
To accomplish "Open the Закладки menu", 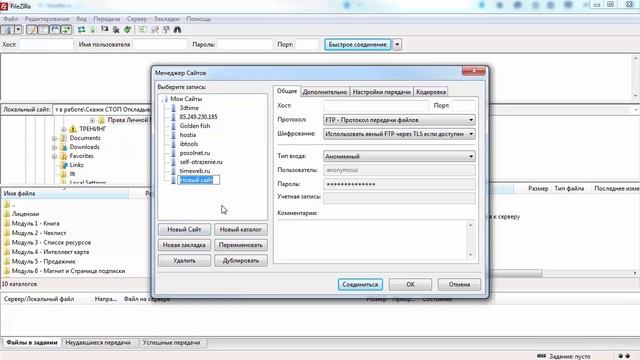I will point(167,19).
